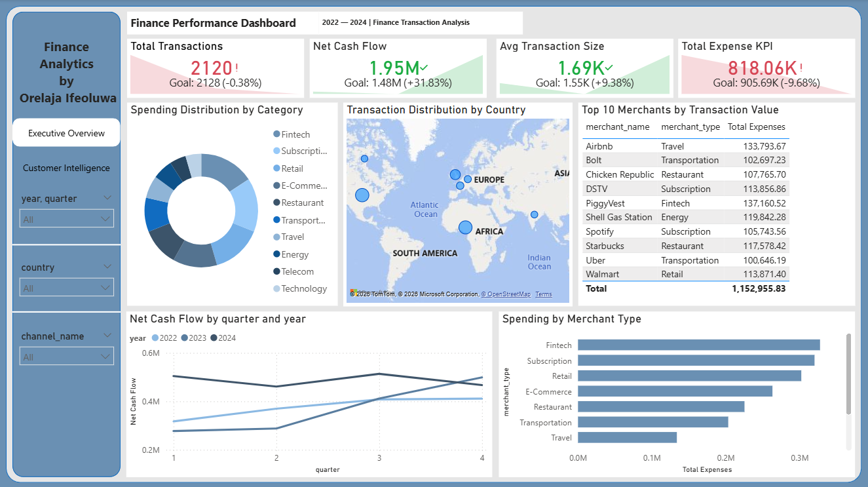The width and height of the screenshot is (868, 487).
Task: Click the Africa bubble on the map
Action: [465, 227]
